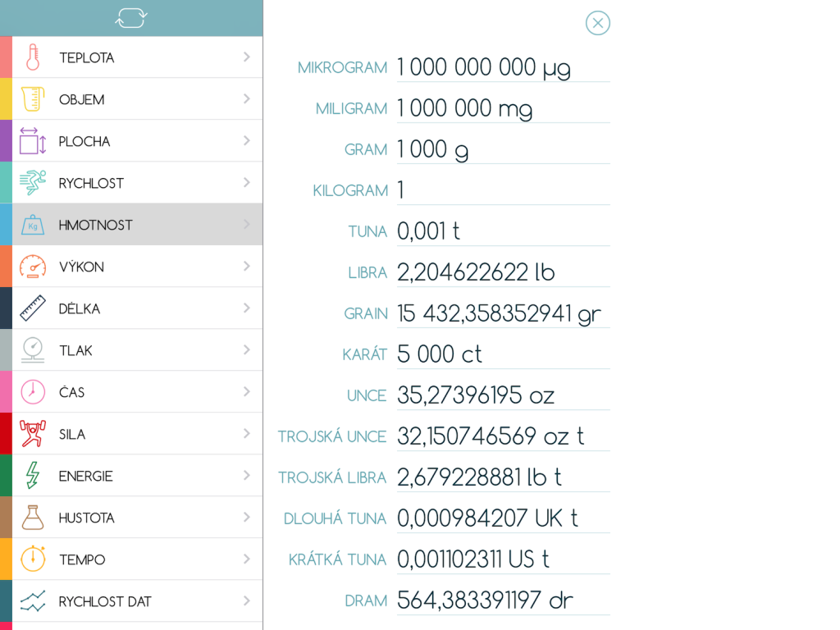Open the TEPLOTA category label
The height and width of the screenshot is (630, 840).
click(86, 58)
